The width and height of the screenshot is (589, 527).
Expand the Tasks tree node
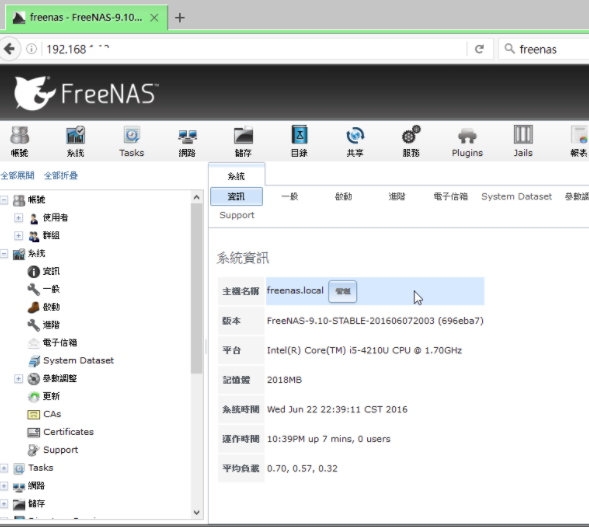4,468
